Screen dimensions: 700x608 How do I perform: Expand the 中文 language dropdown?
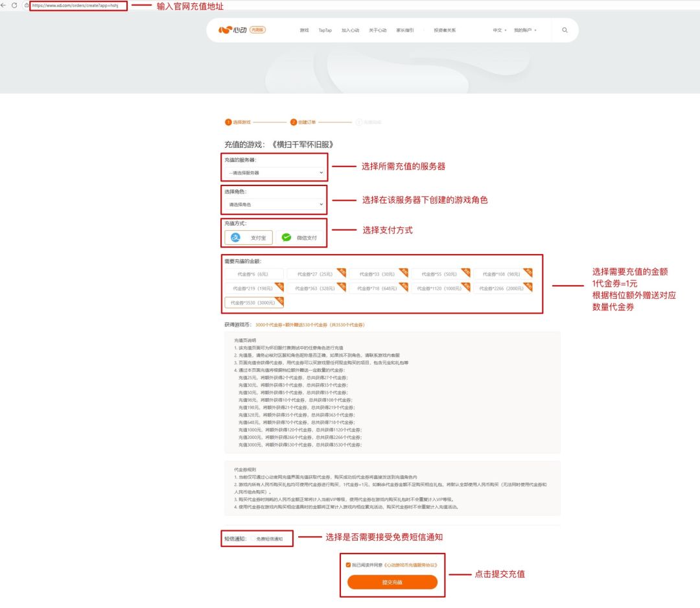click(500, 30)
